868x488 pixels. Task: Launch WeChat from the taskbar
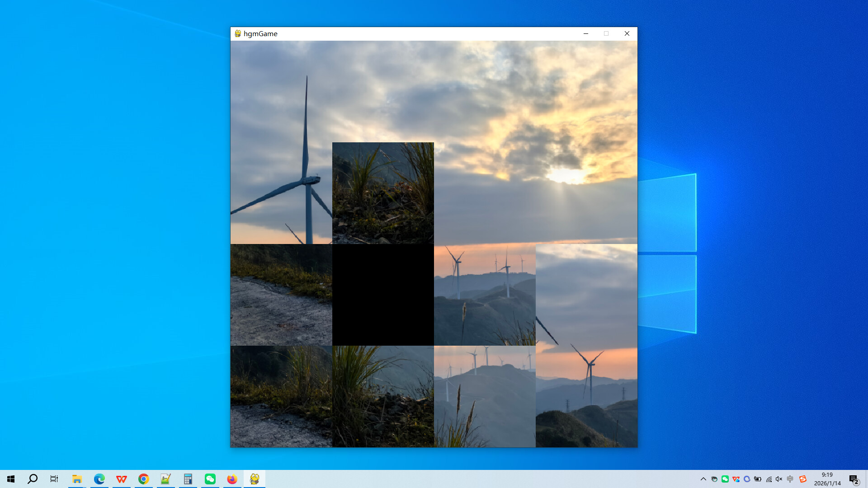[210, 479]
